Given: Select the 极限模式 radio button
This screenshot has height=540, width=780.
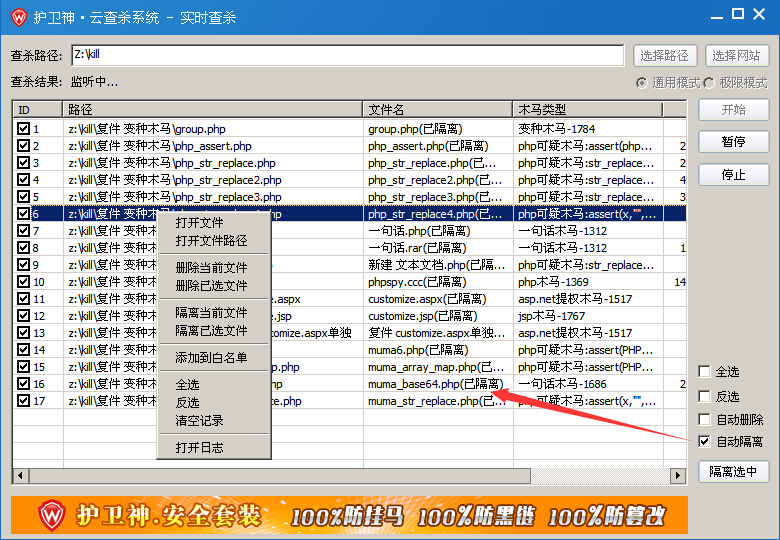Looking at the screenshot, I should (709, 83).
